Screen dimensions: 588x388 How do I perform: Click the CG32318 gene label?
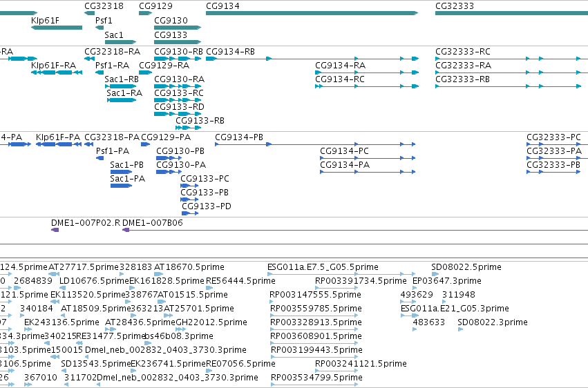click(104, 6)
